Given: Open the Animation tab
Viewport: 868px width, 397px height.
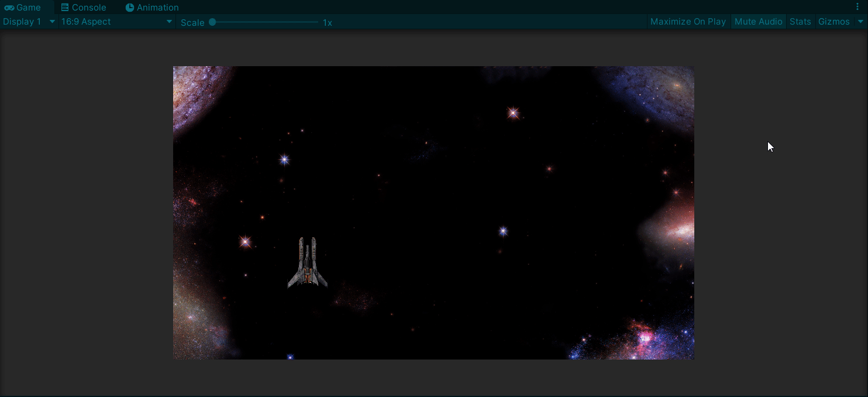Looking at the screenshot, I should (x=152, y=8).
